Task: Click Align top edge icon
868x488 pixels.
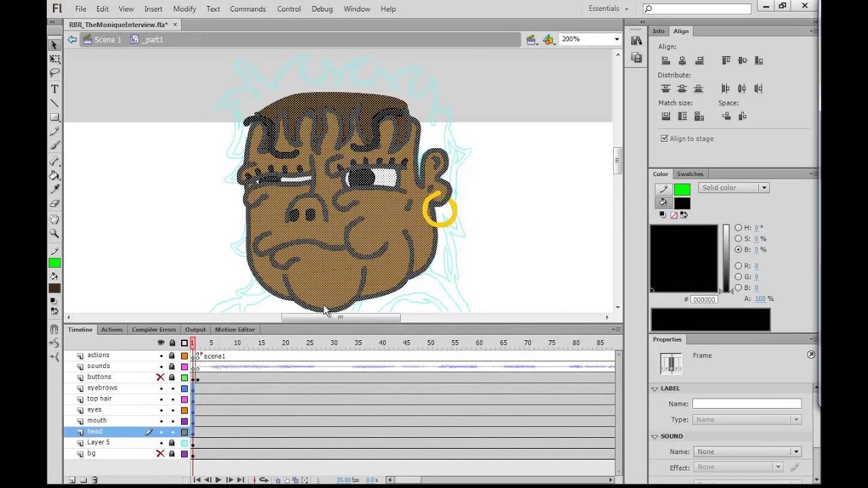Action: pos(726,60)
